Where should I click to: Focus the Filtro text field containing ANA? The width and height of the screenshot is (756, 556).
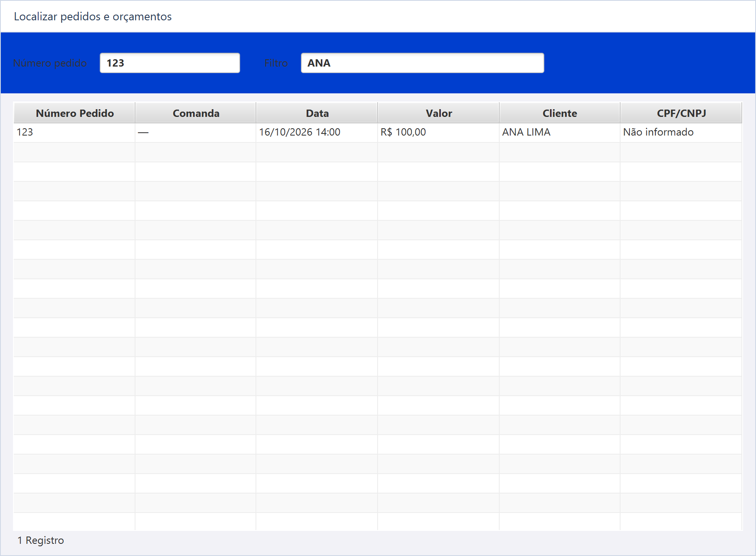click(x=422, y=63)
